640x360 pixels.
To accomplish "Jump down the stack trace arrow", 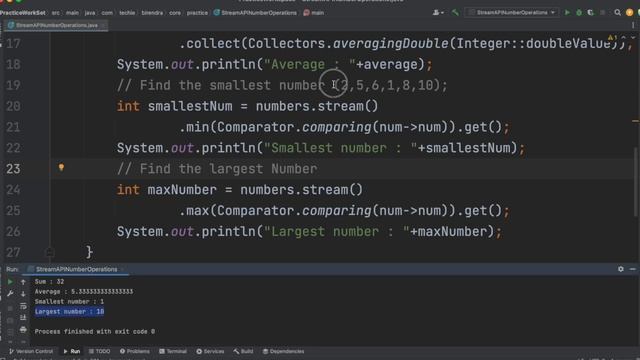I will click(23, 293).
